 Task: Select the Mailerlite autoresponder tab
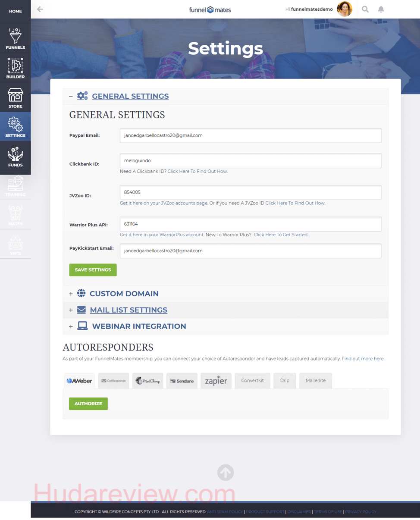coord(316,381)
